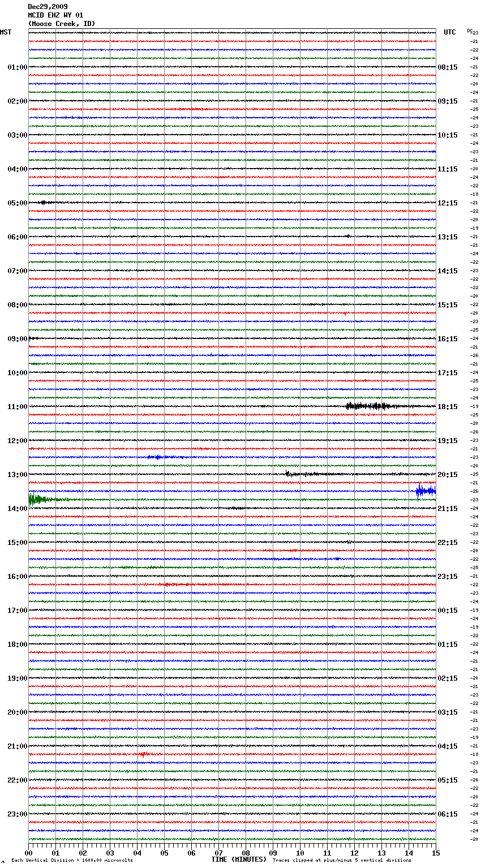Image resolution: width=481 pixels, height=868 pixels.
Task: Select the 19:15 UTC row label
Action: point(448,441)
